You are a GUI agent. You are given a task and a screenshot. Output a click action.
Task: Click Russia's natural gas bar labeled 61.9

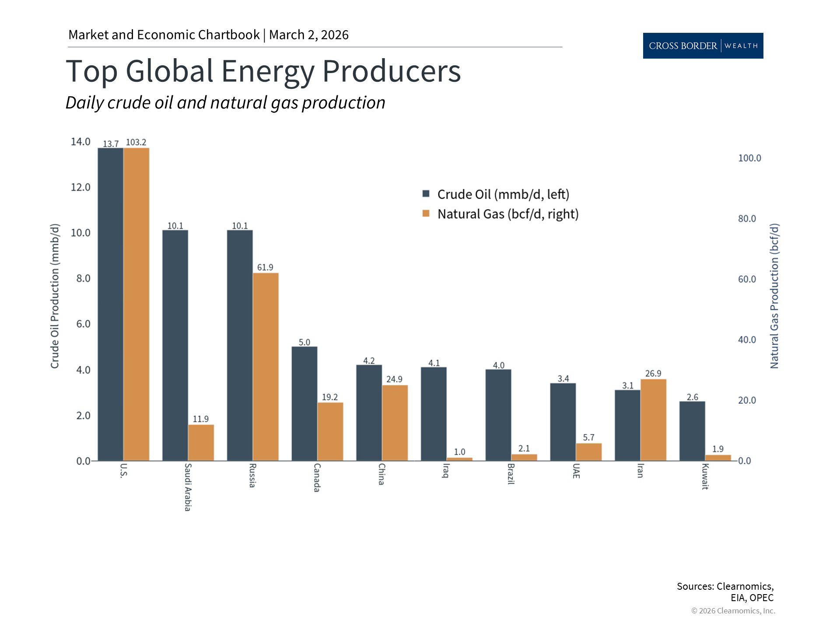point(266,367)
